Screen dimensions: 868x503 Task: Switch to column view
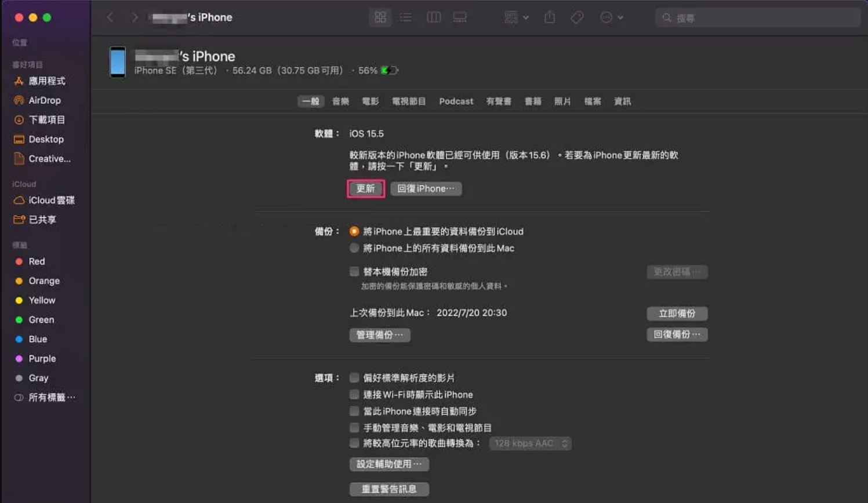pos(434,17)
